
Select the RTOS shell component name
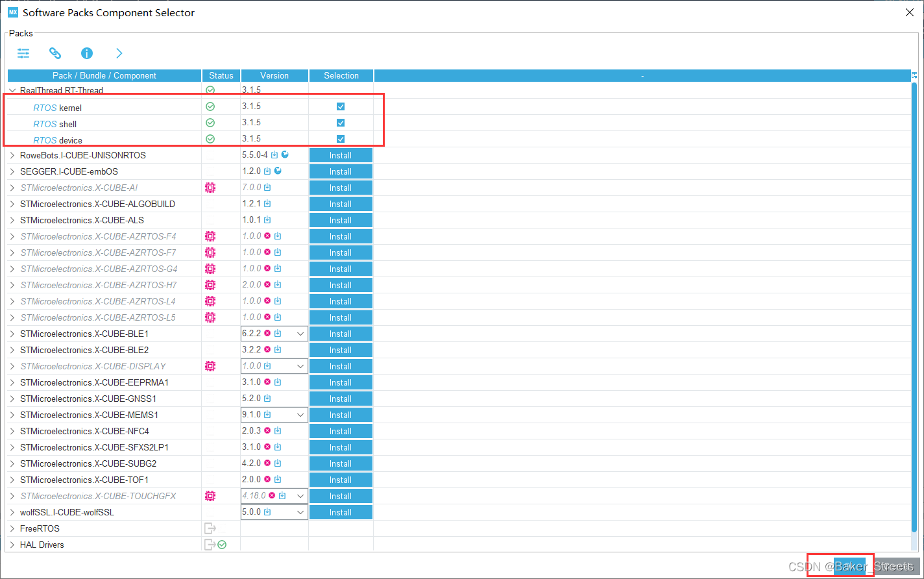[55, 124]
